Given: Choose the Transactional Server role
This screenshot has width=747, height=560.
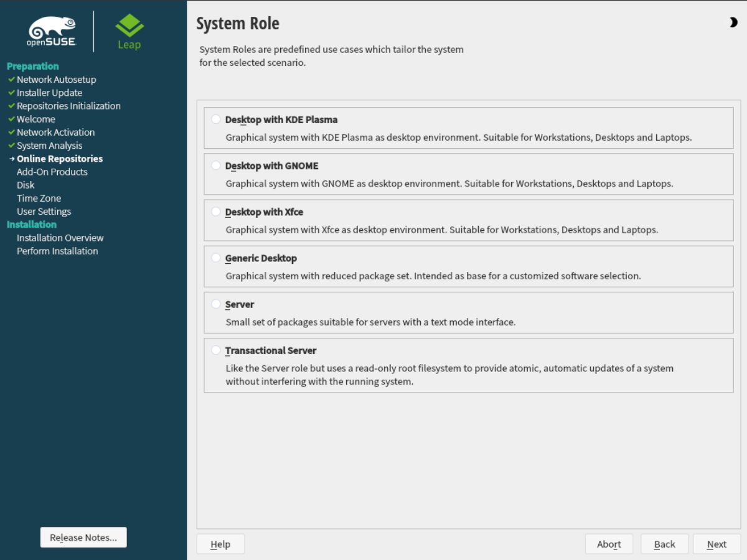Looking at the screenshot, I should pos(216,350).
